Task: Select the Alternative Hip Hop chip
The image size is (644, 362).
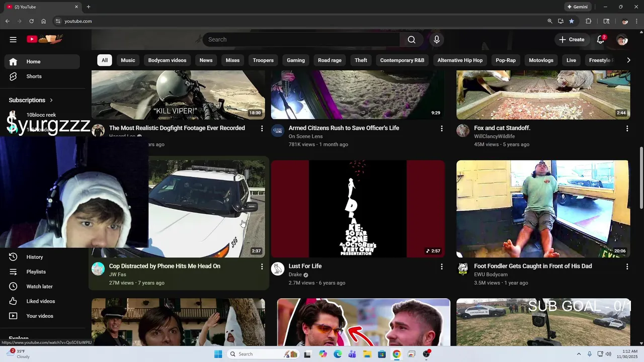Action: pos(460,60)
